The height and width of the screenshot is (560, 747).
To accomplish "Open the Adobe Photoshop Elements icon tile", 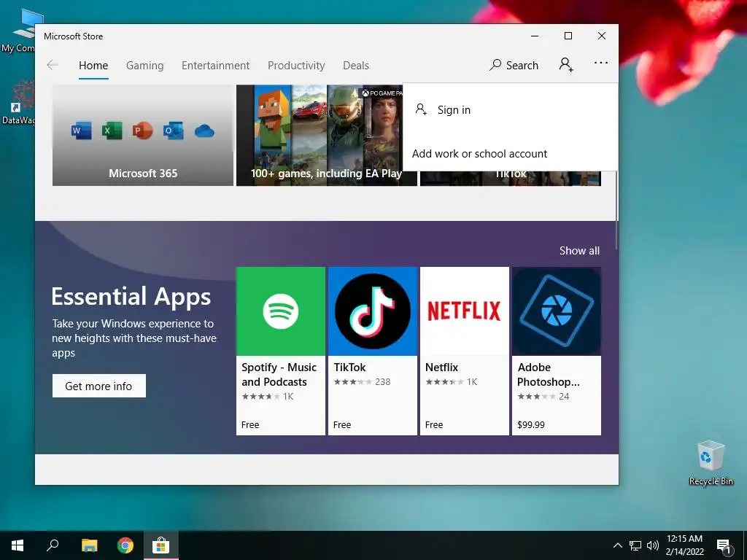I will pos(557,311).
